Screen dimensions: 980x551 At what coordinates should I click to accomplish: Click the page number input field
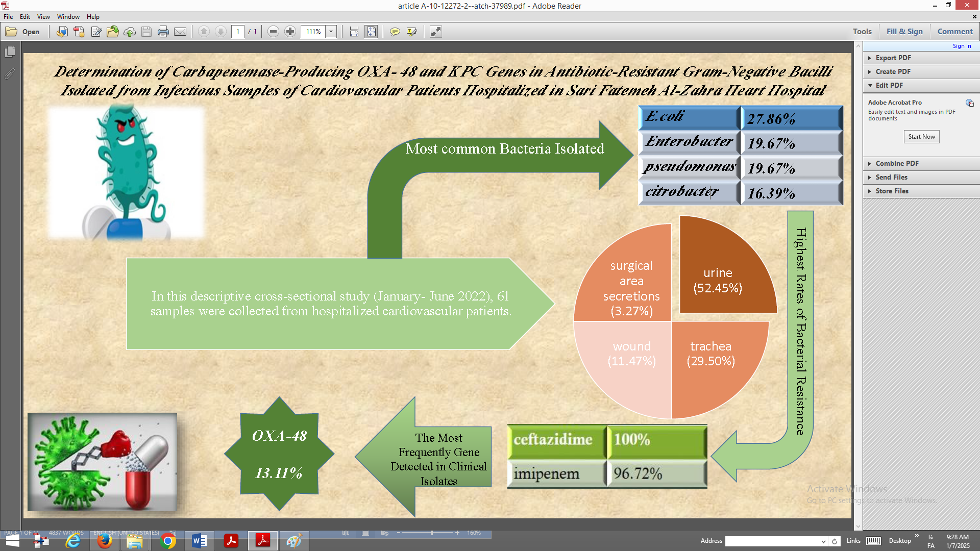pyautogui.click(x=237, y=32)
